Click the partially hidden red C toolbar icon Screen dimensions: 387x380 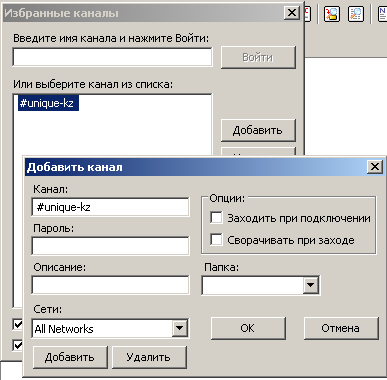[308, 14]
